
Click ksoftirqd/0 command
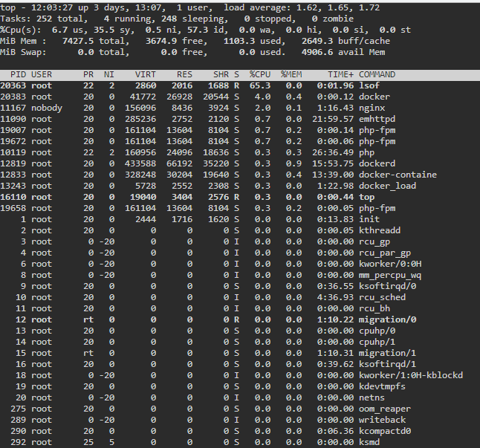[387, 287]
